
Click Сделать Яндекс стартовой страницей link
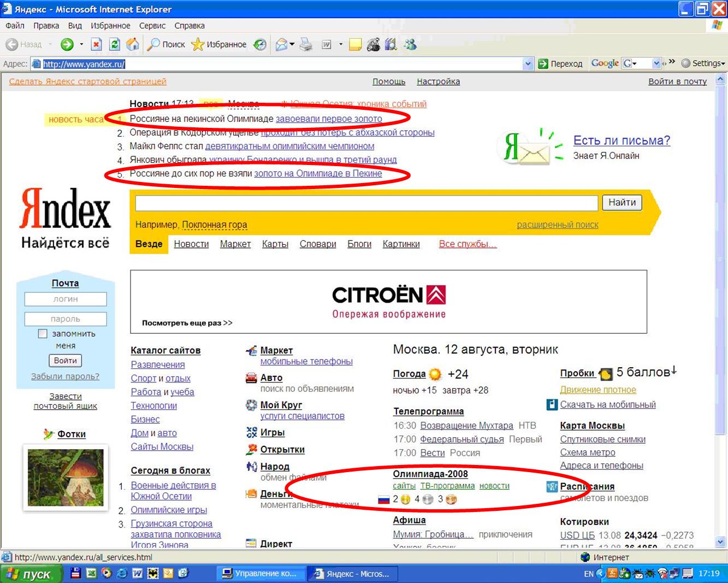tap(88, 81)
